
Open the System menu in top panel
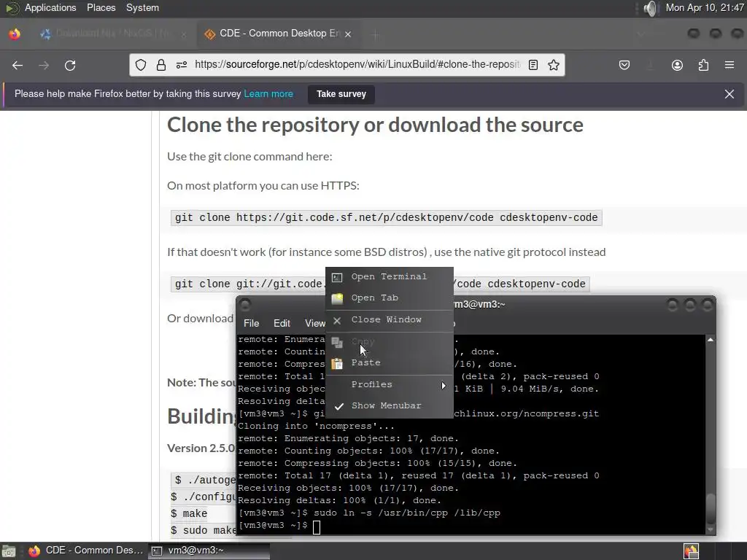142,7
